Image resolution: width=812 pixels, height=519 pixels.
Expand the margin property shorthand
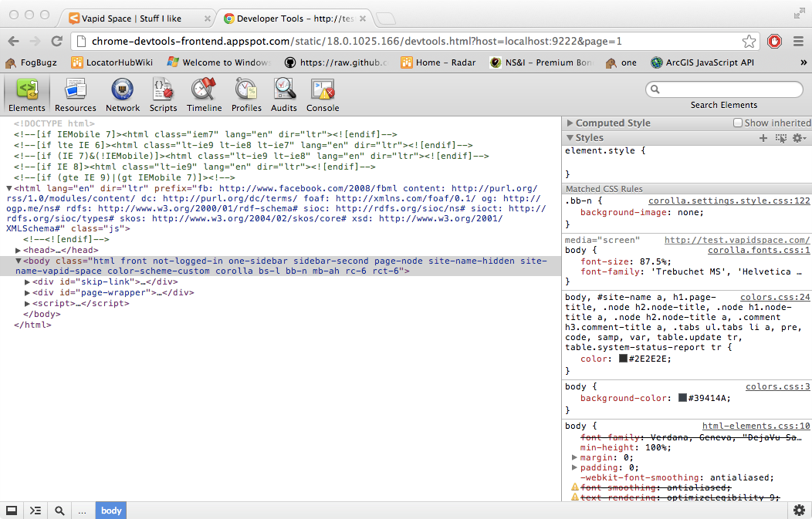[x=574, y=457]
